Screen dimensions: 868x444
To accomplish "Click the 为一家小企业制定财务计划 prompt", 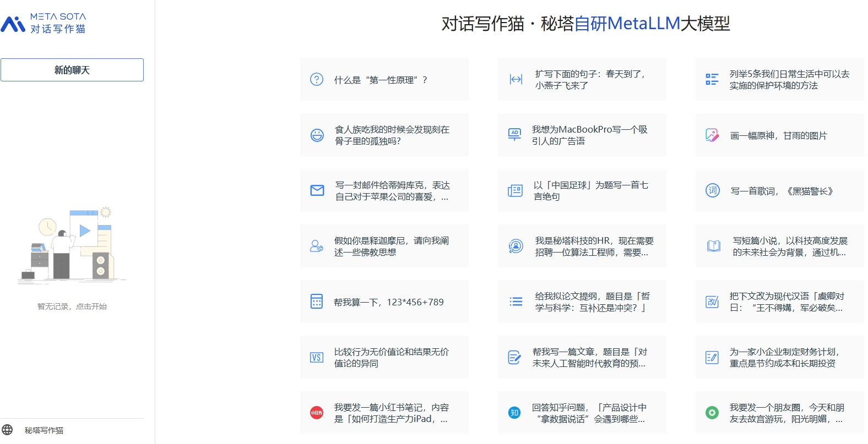I will [x=784, y=358].
